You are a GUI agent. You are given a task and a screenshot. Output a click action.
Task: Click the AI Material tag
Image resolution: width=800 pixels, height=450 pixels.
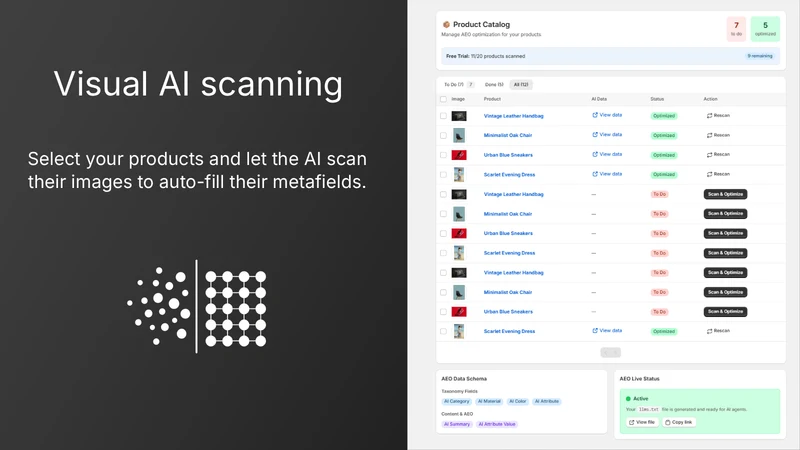tap(489, 402)
